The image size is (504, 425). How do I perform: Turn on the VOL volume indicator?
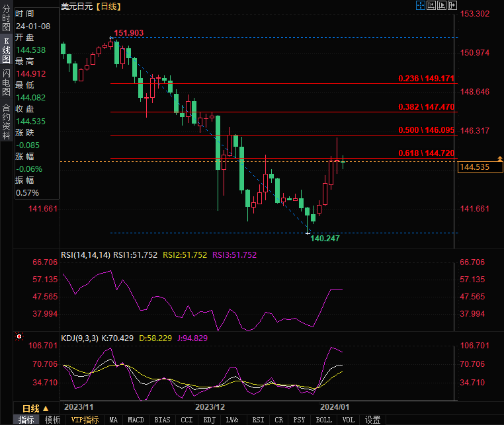click(348, 420)
